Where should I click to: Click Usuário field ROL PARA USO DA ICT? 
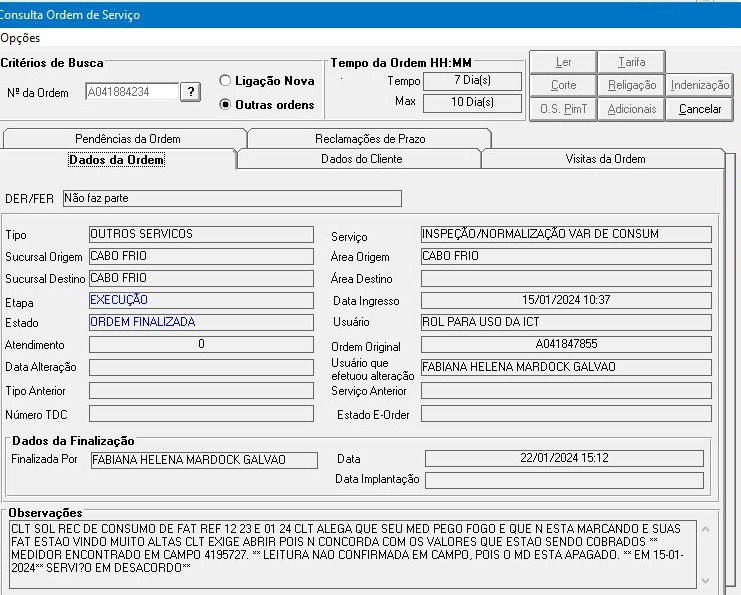click(566, 322)
